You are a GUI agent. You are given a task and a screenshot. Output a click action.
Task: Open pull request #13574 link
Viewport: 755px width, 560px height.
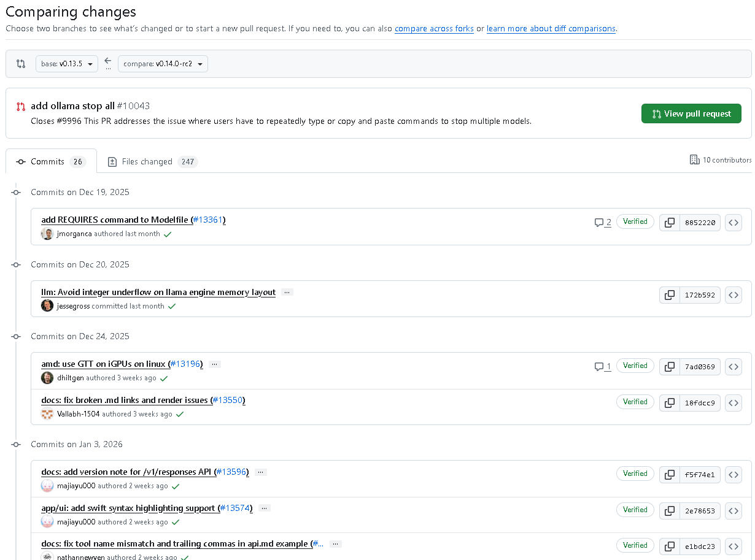pos(235,508)
